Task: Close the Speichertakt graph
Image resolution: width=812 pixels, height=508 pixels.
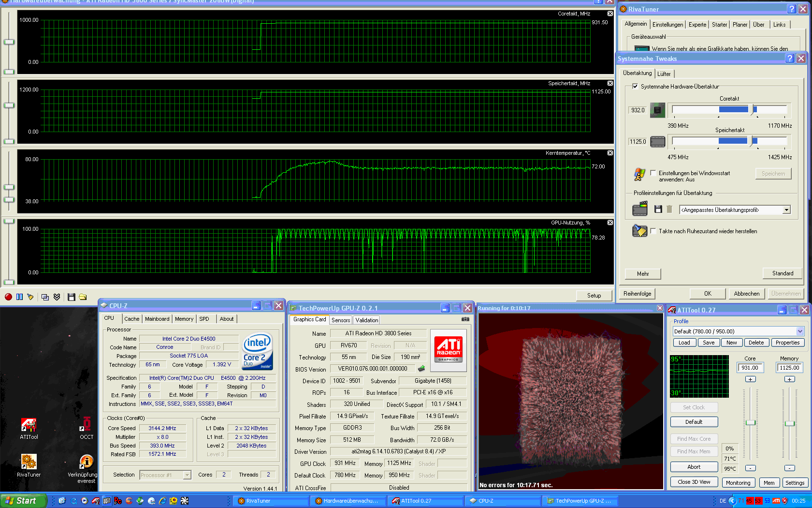Action: click(x=610, y=83)
